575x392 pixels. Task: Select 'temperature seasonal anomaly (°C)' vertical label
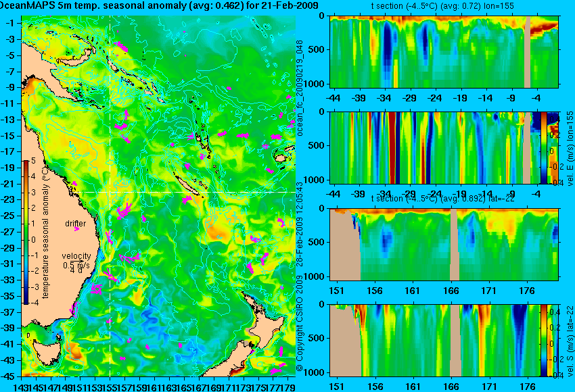coord(45,232)
